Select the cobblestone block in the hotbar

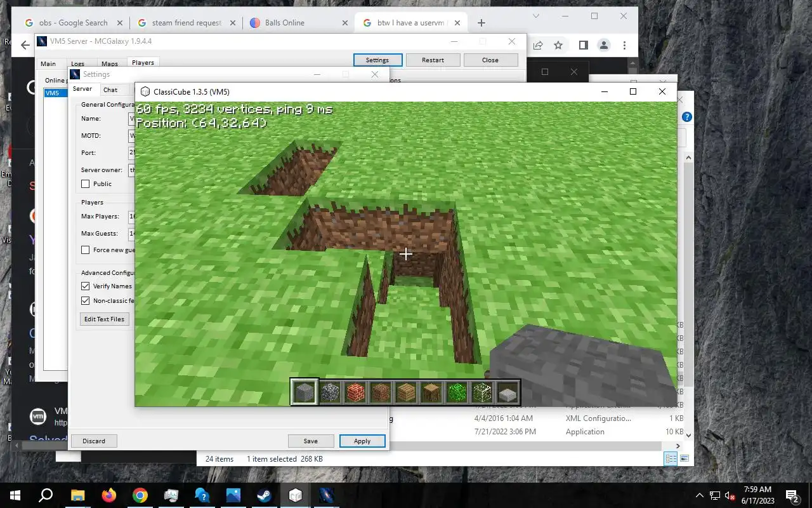tap(330, 392)
